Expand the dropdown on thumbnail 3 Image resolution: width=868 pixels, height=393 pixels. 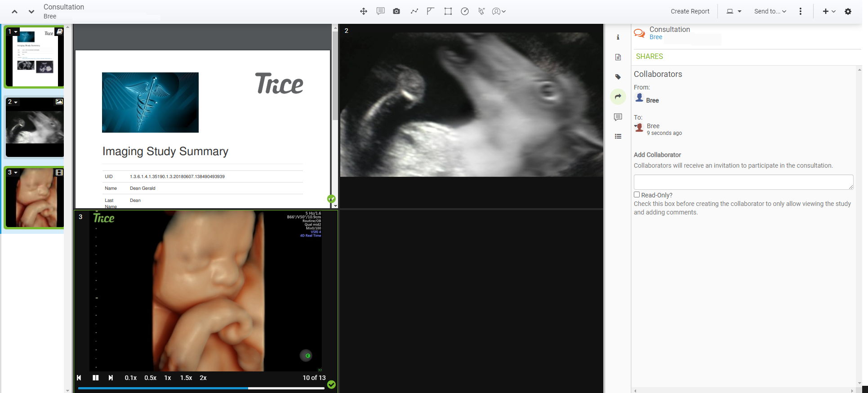coord(13,172)
